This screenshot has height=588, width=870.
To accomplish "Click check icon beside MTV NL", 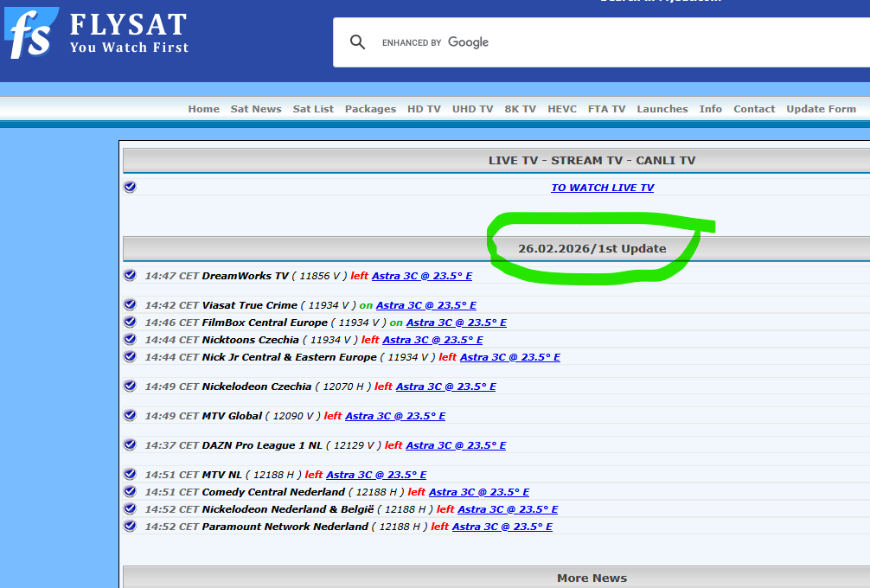I will [130, 473].
